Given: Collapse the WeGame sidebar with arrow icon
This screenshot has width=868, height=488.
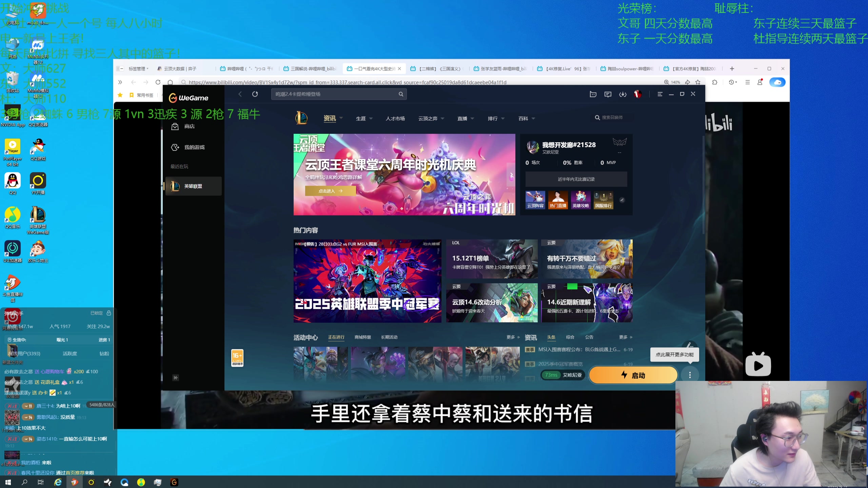Looking at the screenshot, I should click(x=176, y=378).
